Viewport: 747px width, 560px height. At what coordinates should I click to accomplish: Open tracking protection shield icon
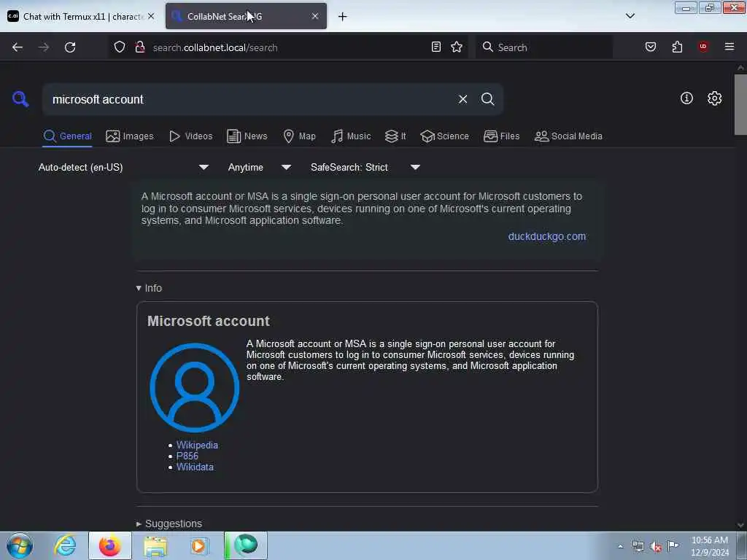tap(120, 47)
